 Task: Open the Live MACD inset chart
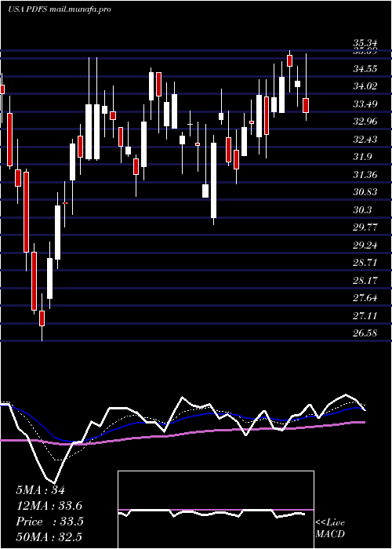pos(216,510)
